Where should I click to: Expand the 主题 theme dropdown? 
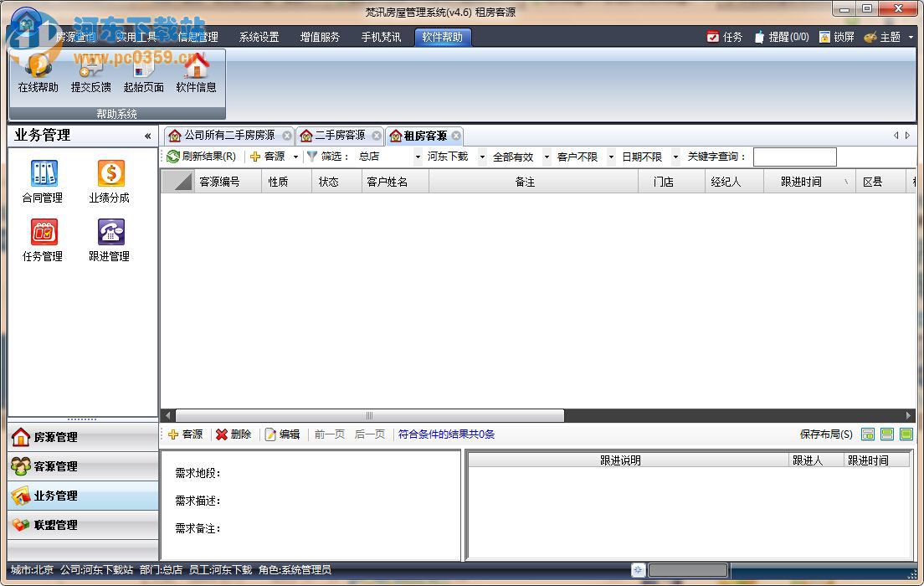(911, 37)
